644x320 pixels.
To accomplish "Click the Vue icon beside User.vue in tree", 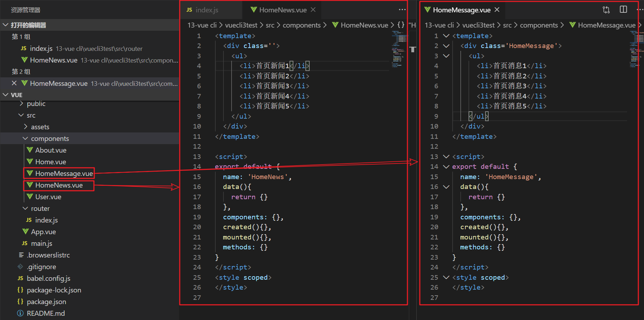I will [30, 197].
